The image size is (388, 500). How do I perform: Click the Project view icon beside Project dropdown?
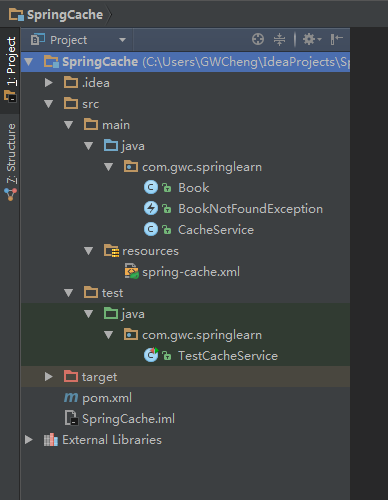(37, 40)
